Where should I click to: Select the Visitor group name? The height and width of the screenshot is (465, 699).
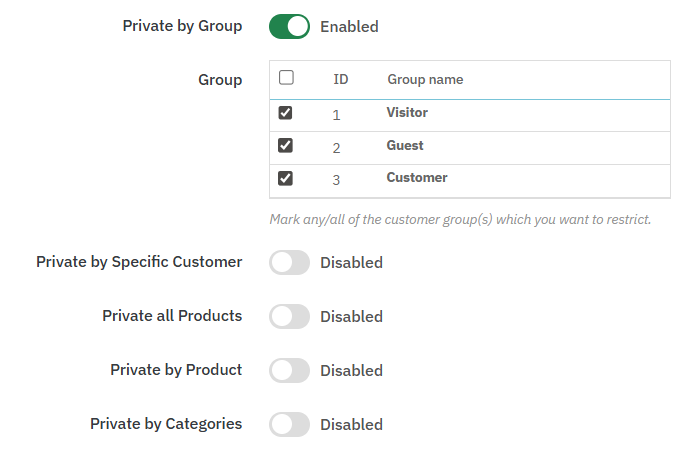[x=407, y=113]
